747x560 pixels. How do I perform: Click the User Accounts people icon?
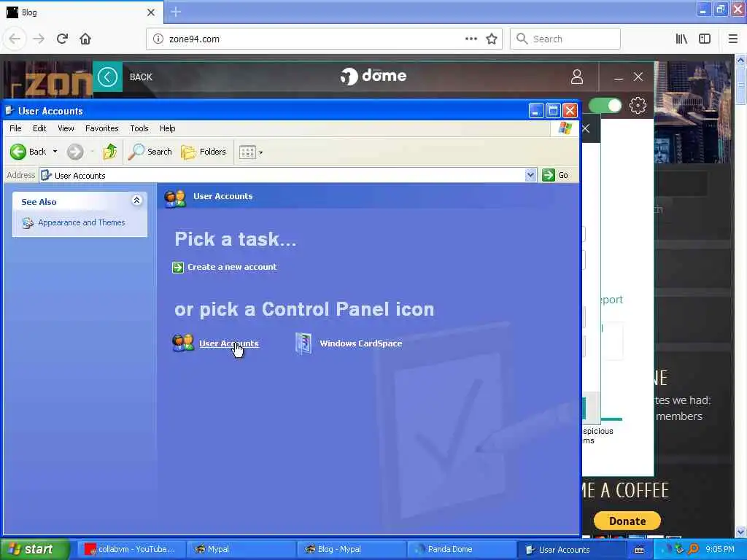point(183,343)
